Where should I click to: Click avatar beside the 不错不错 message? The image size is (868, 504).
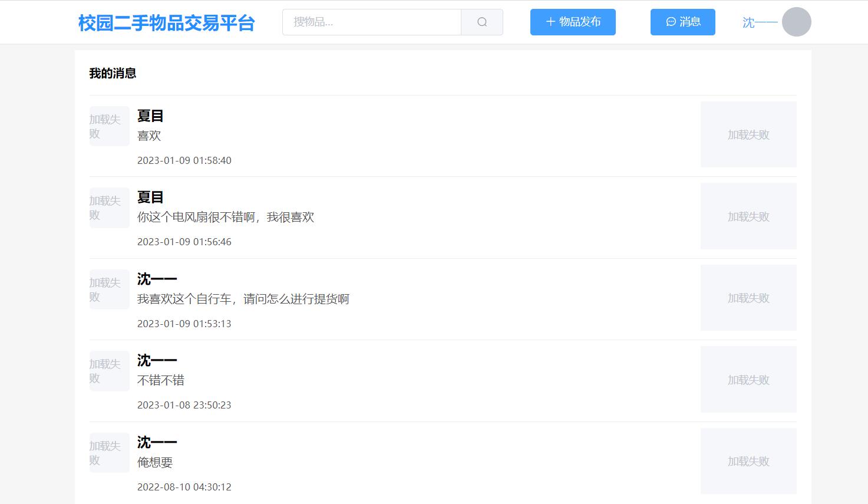[109, 371]
